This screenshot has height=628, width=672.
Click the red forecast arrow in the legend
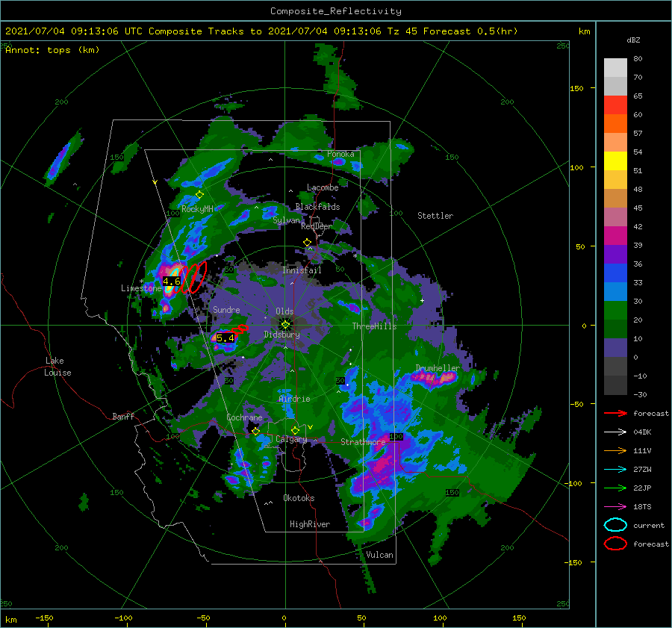point(615,413)
